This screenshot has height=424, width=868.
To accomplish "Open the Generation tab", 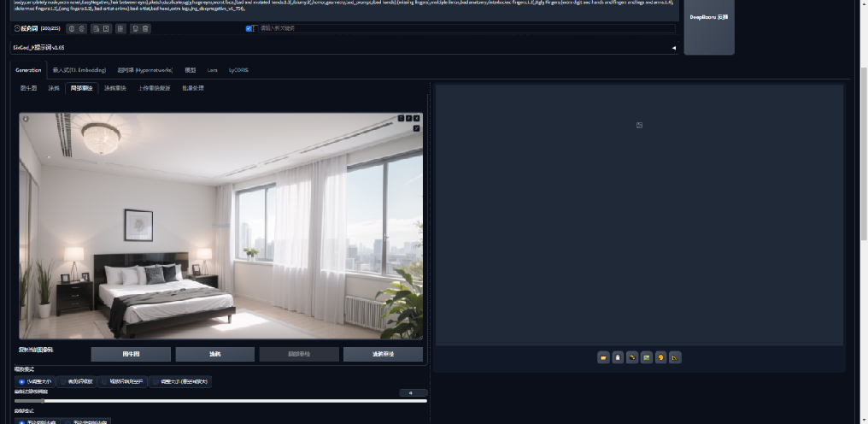I will click(28, 70).
